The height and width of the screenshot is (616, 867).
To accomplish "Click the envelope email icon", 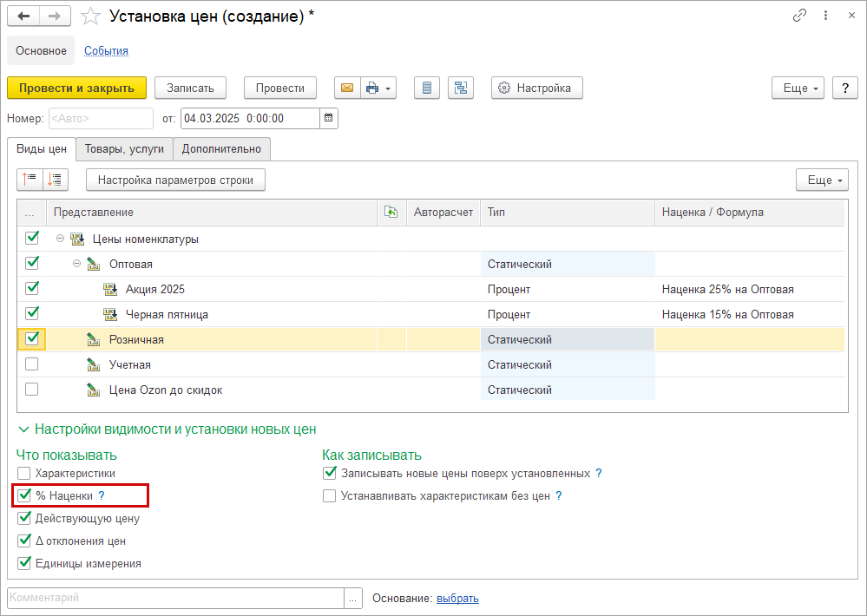I will tap(347, 88).
